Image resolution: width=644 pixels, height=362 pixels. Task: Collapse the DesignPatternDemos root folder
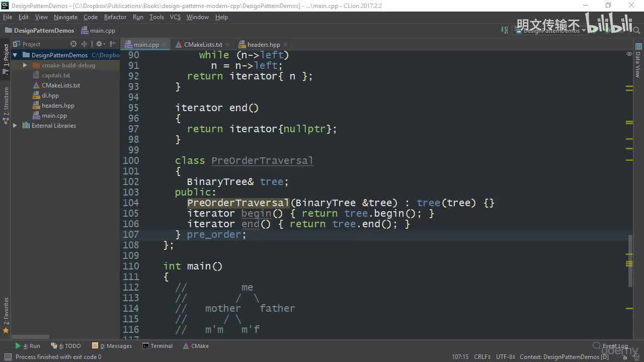(15, 55)
